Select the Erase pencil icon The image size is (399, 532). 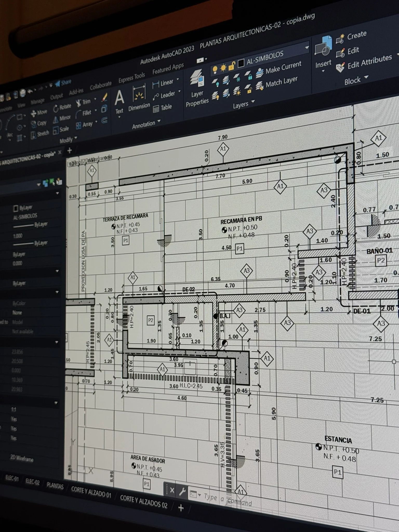pos(104,97)
